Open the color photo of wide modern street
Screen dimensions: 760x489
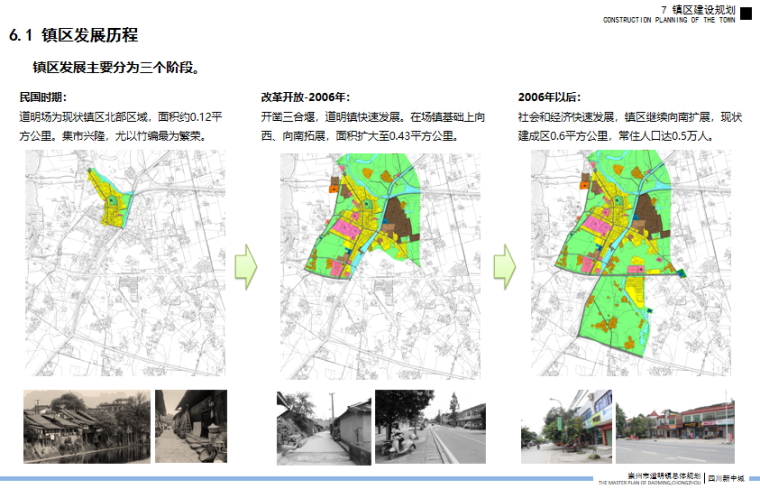tap(676, 426)
